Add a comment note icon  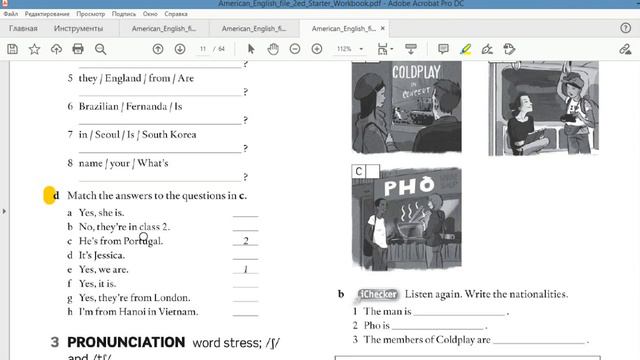point(443,49)
